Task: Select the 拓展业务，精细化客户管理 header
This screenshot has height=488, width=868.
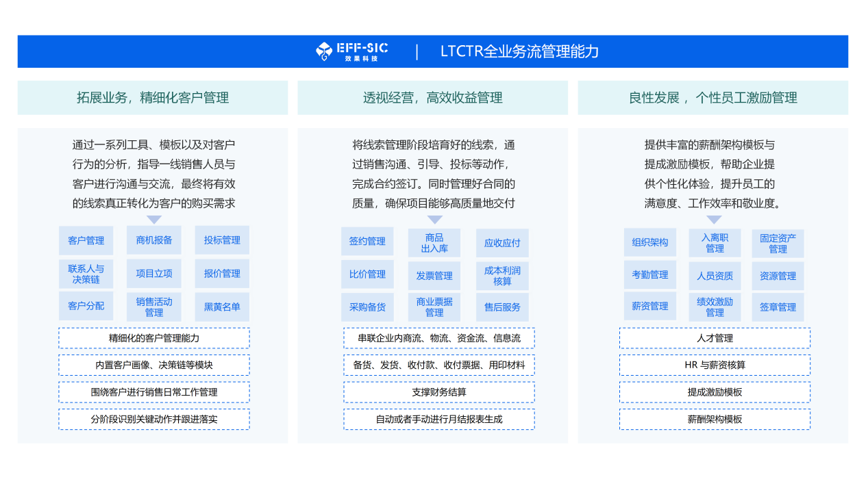Action: click(x=153, y=98)
